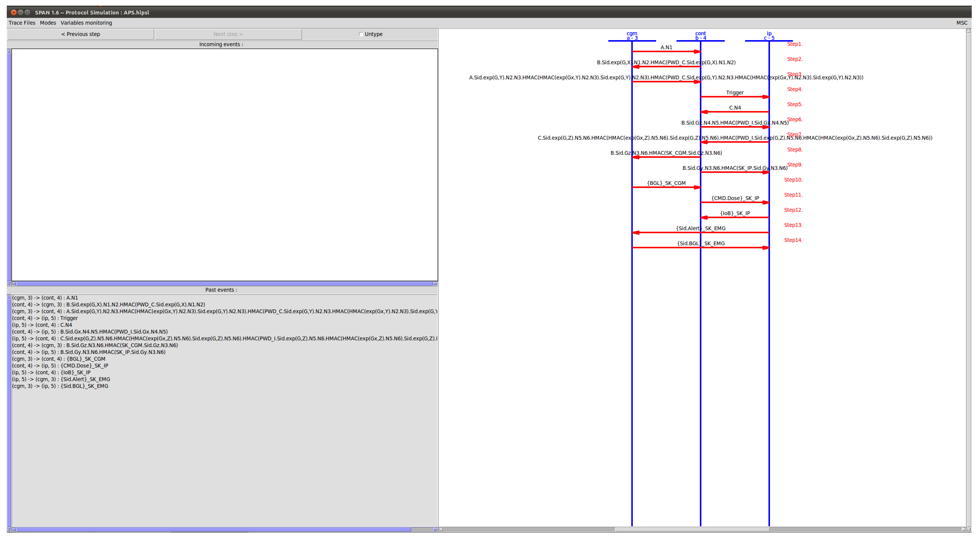Click right arrow of Past events horizontal scrollbar

(435, 529)
